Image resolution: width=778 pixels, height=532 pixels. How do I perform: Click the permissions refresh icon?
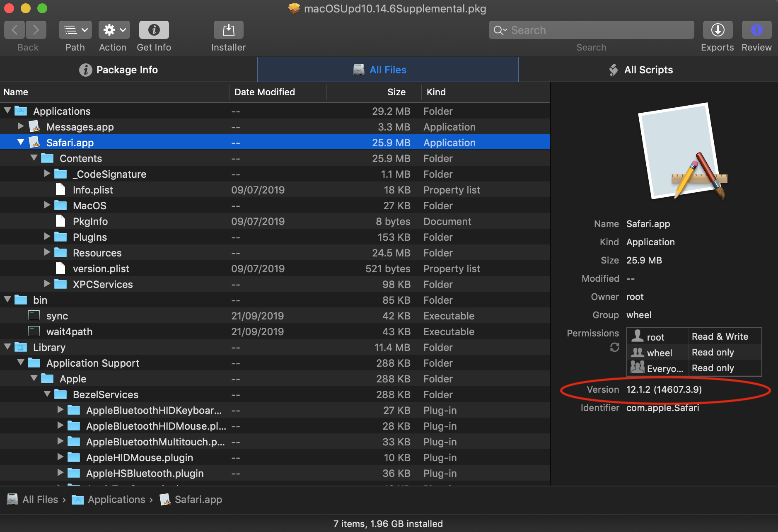point(614,347)
